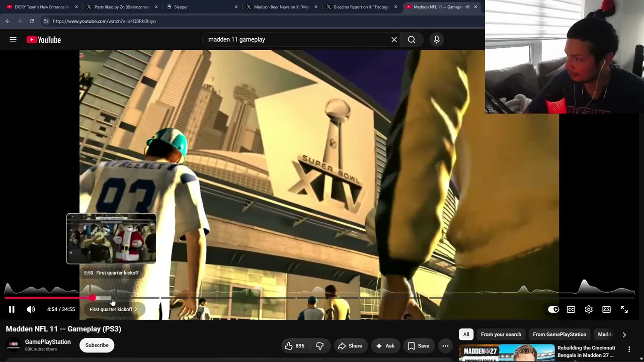Close the 'EVERY Team's New Entrance' tab

pyautogui.click(x=76, y=7)
